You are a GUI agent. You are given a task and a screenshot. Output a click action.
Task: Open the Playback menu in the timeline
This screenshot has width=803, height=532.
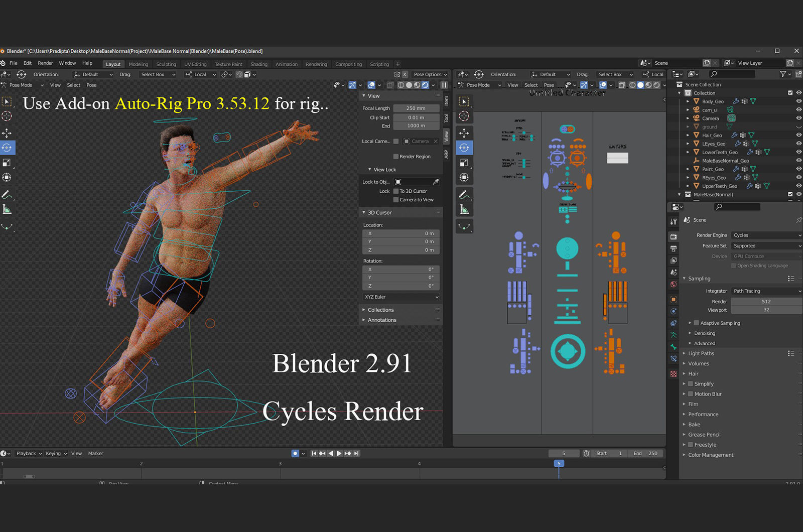tap(29, 453)
